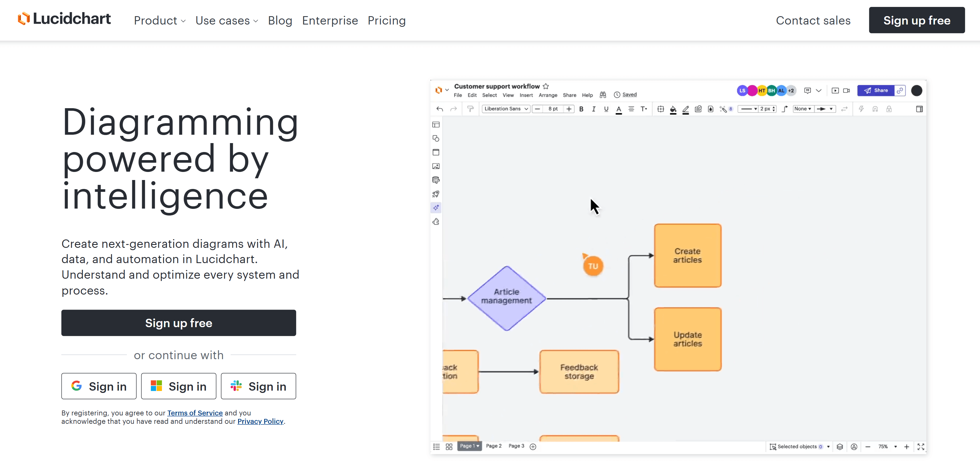The image size is (980, 461).
Task: Switch to the Page 2 tab
Action: (x=494, y=446)
